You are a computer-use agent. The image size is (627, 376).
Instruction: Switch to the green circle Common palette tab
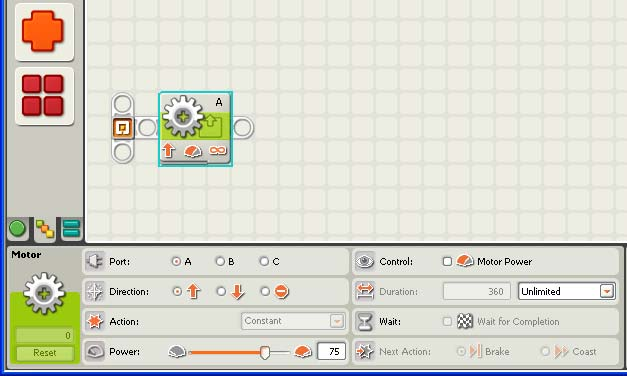point(17,229)
